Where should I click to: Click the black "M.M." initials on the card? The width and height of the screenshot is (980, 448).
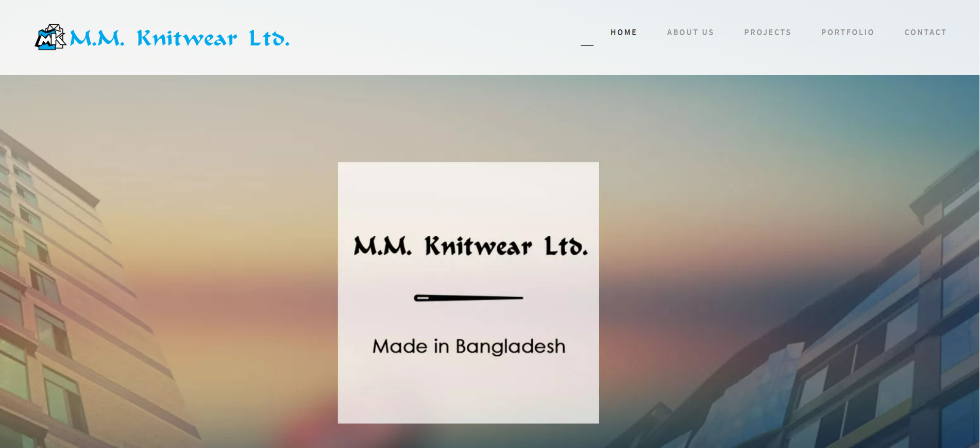click(383, 246)
